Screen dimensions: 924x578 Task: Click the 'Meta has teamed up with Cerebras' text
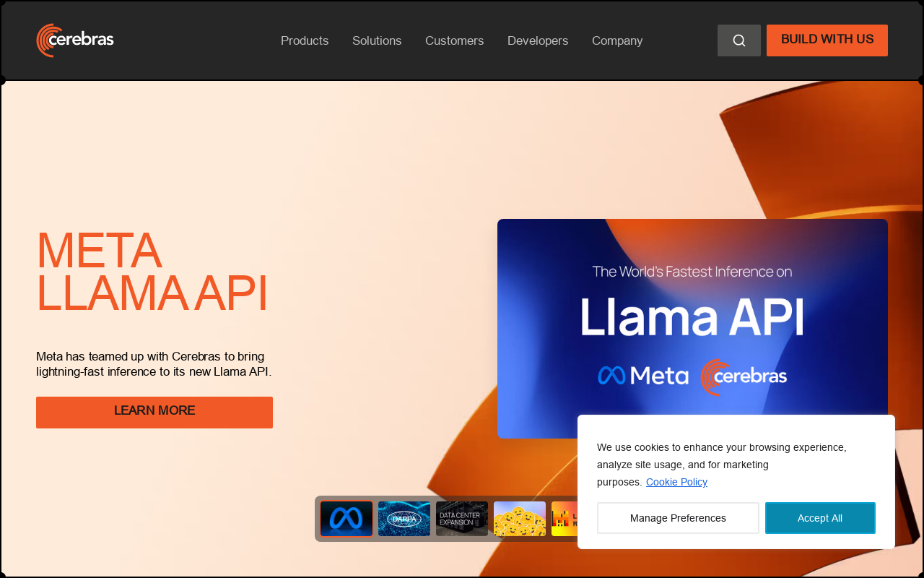click(x=154, y=364)
